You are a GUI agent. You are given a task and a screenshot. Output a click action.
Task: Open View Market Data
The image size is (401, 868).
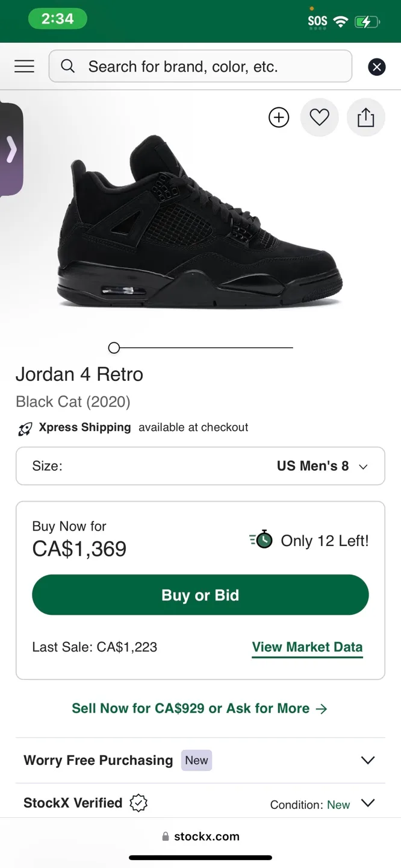point(307,647)
